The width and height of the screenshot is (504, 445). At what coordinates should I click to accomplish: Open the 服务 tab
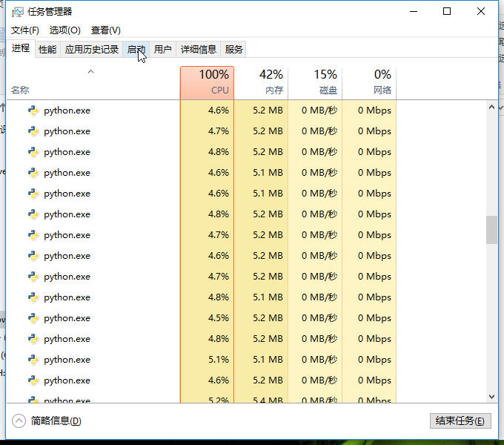point(234,50)
